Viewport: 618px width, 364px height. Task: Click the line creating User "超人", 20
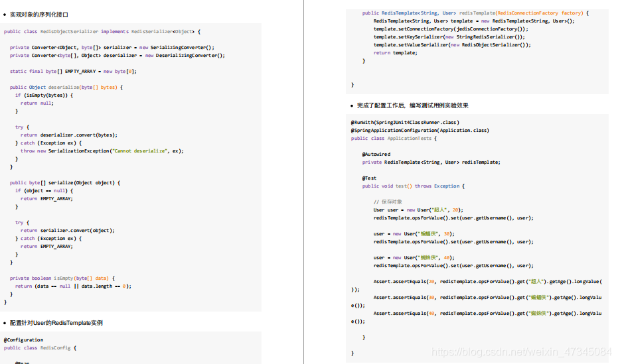(x=419, y=210)
